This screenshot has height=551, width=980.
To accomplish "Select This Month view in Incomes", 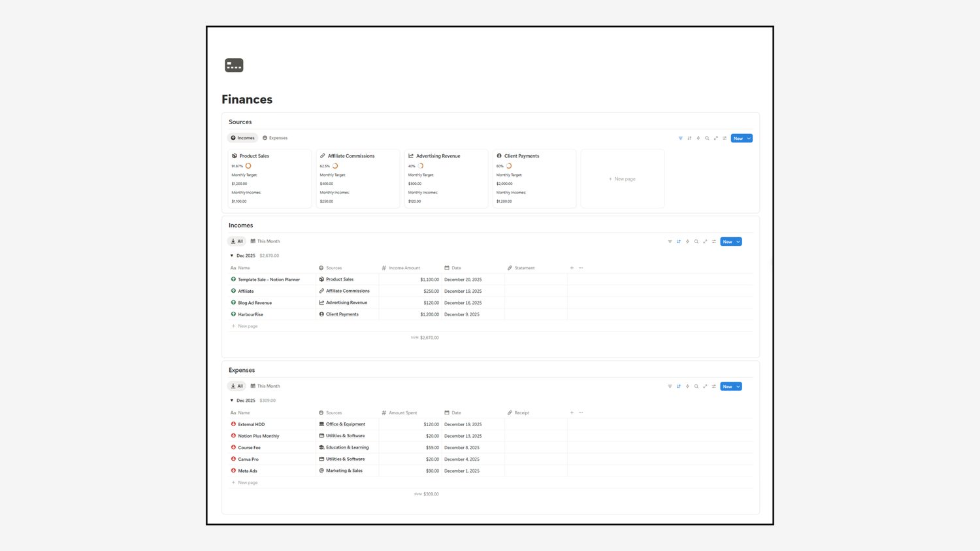I will point(265,241).
